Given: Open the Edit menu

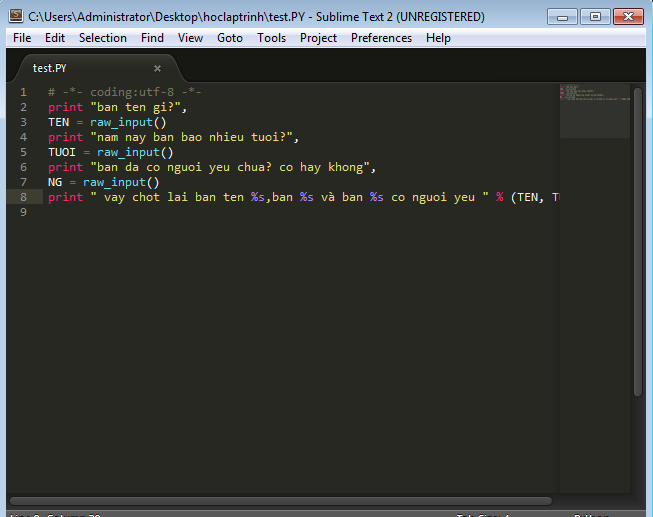Looking at the screenshot, I should [x=55, y=38].
